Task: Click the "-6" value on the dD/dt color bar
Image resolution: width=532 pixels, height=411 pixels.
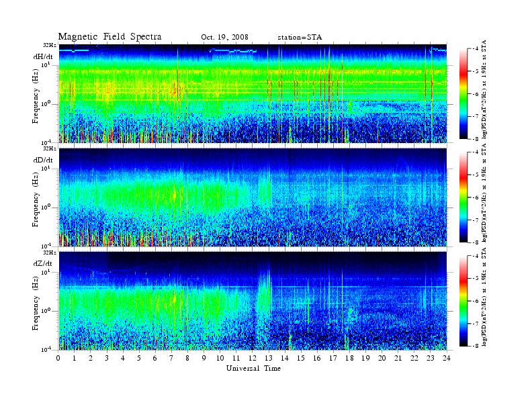Action: (476, 197)
